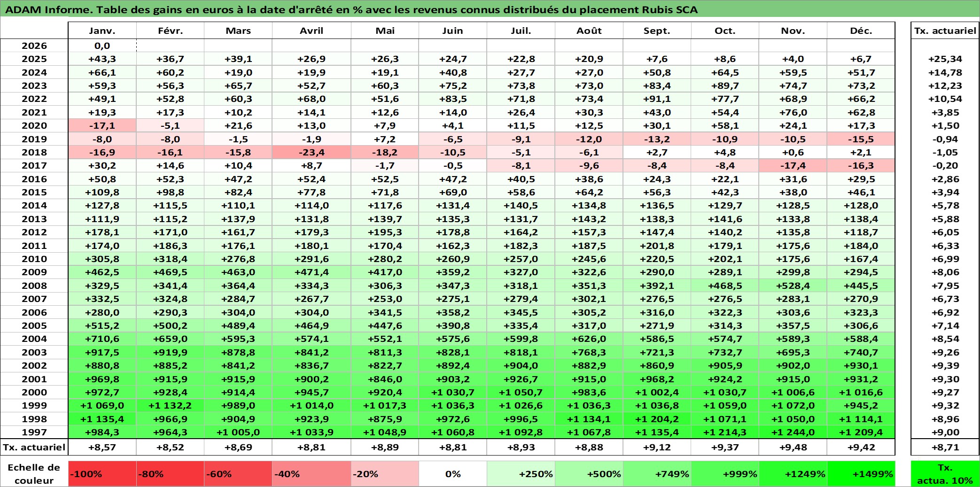Click the 2026 row label

click(34, 46)
